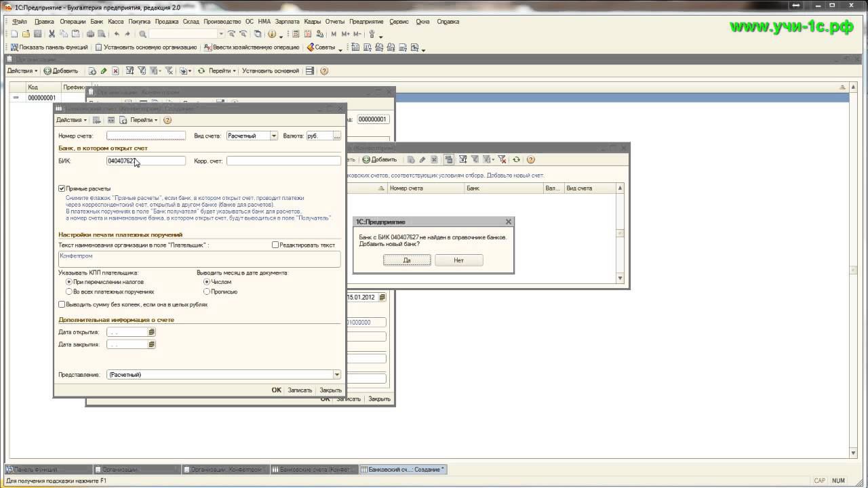Enable the Редактировать текст checkbox
Viewport: 868px width, 488px height.
(x=275, y=245)
